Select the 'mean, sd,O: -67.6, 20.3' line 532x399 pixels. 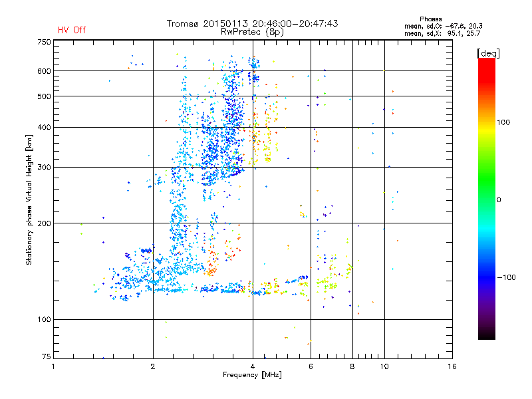(443, 26)
